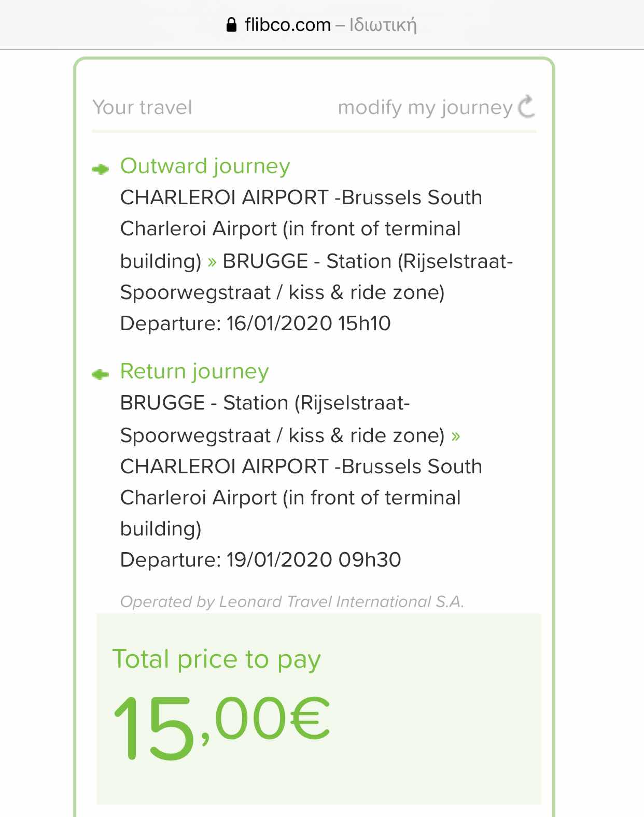644x817 pixels.
Task: Click the green Outward journey arrow icon
Action: point(100,169)
